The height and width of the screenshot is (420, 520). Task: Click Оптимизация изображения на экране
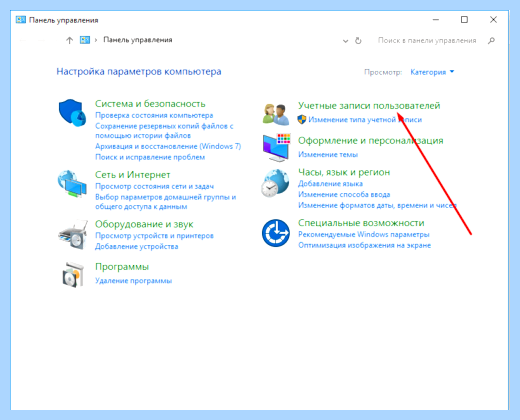coord(364,245)
